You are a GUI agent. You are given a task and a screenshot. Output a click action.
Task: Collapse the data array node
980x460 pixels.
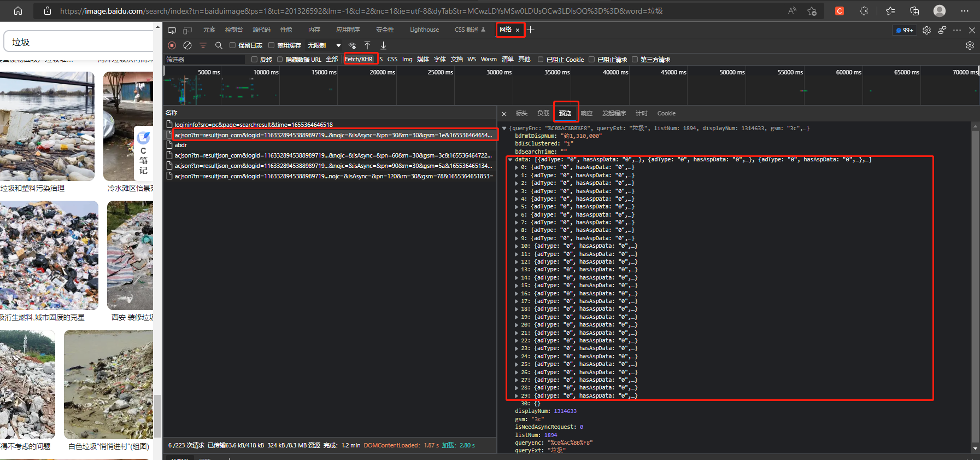click(x=510, y=160)
